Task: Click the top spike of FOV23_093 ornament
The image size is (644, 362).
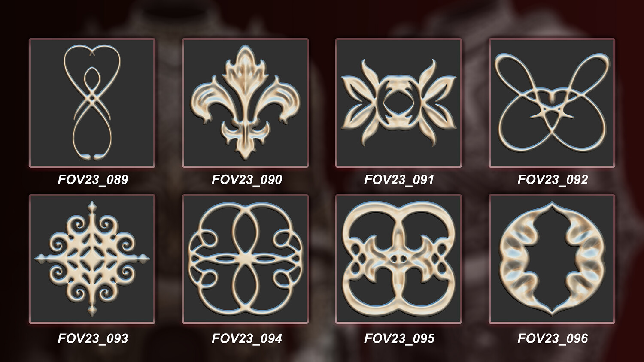Action: tap(92, 209)
